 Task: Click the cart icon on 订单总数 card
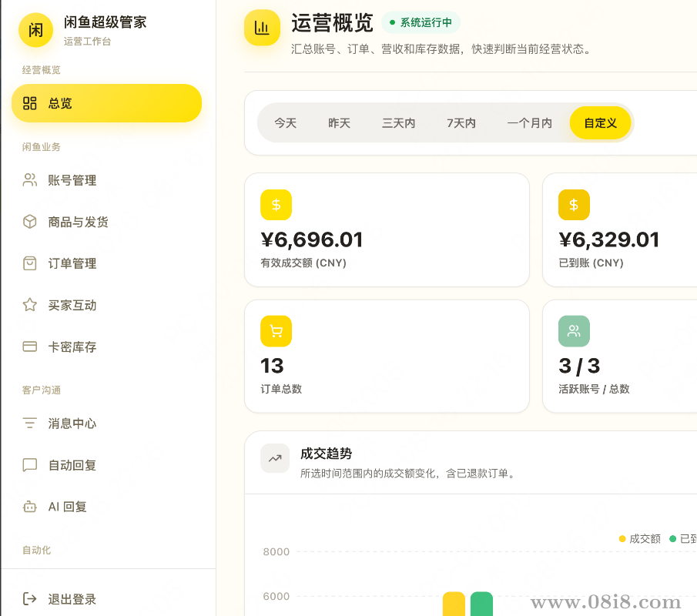(276, 331)
